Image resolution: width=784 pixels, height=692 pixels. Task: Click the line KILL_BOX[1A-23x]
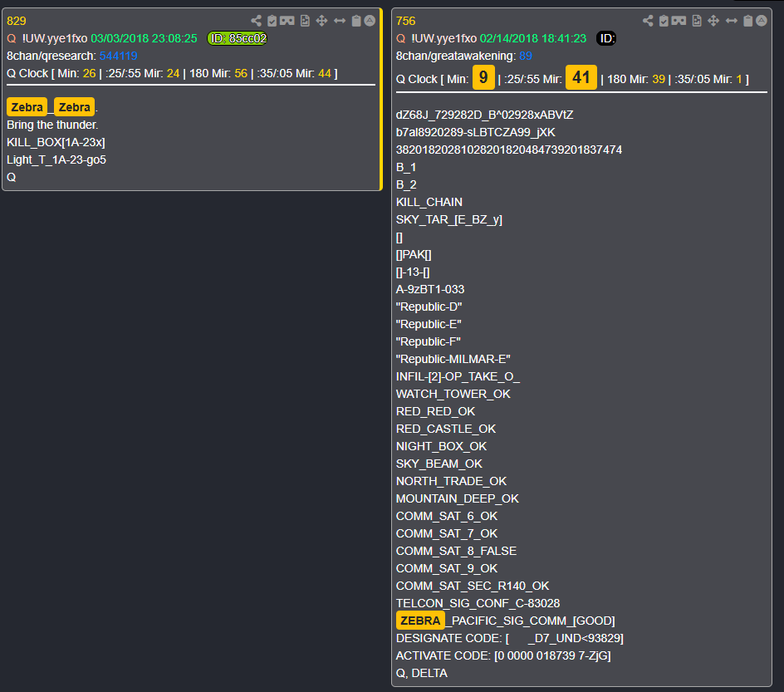[56, 143]
